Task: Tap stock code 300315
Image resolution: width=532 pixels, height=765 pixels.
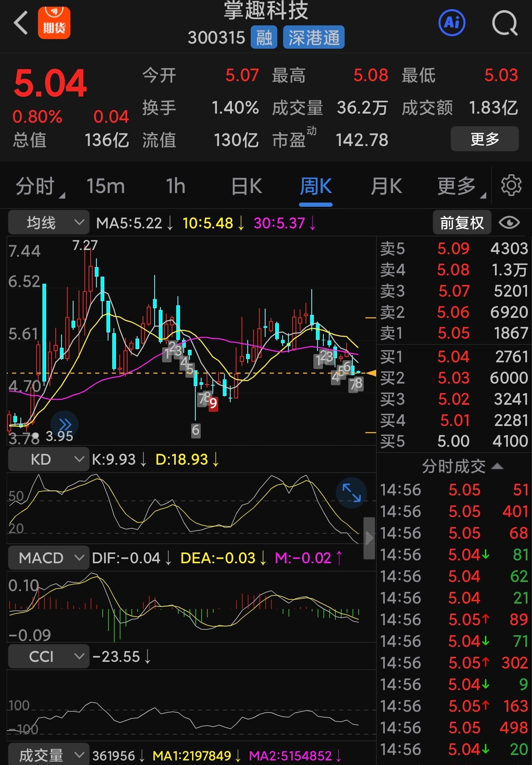Action: coord(217,38)
